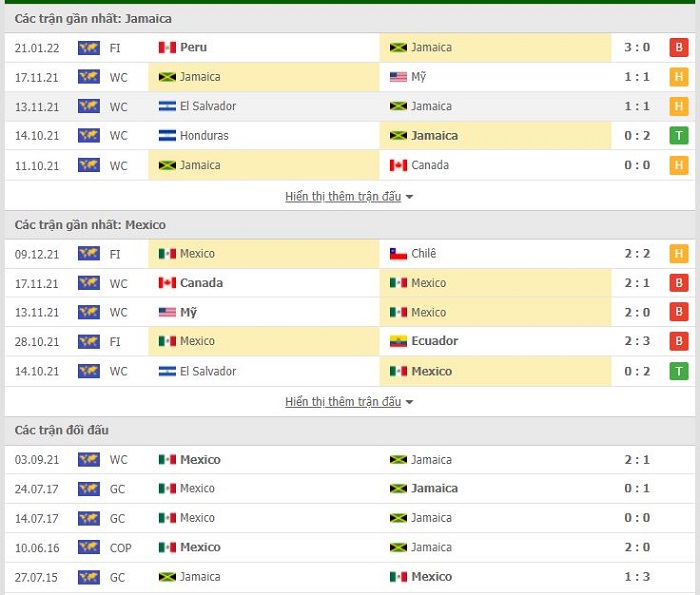The height and width of the screenshot is (595, 700).
Task: Click the 2 : 1 score on 03.09.21 match
Action: 637,460
